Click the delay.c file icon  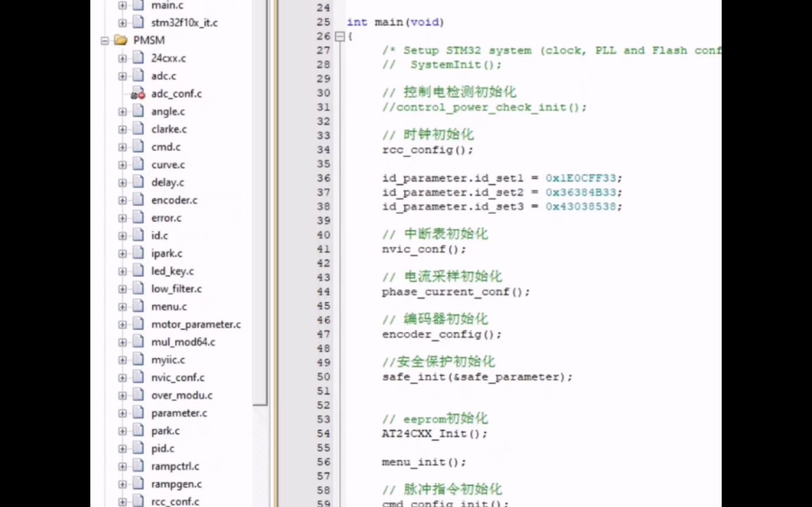pos(138,182)
